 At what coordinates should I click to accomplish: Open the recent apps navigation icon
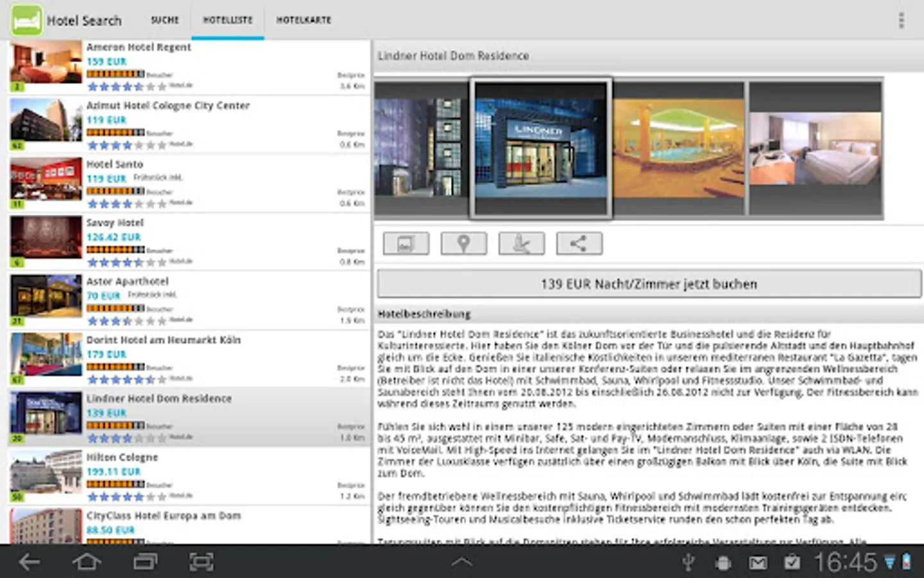(145, 562)
